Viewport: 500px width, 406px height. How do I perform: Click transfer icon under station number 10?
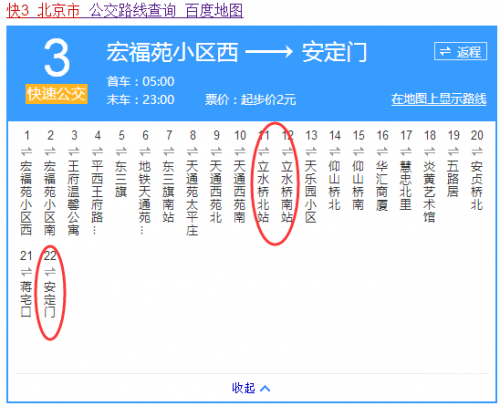coord(240,152)
